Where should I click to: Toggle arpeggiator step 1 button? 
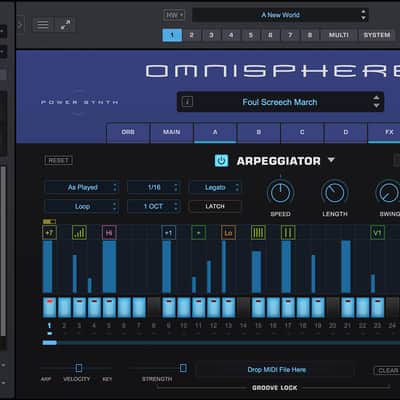pyautogui.click(x=50, y=307)
